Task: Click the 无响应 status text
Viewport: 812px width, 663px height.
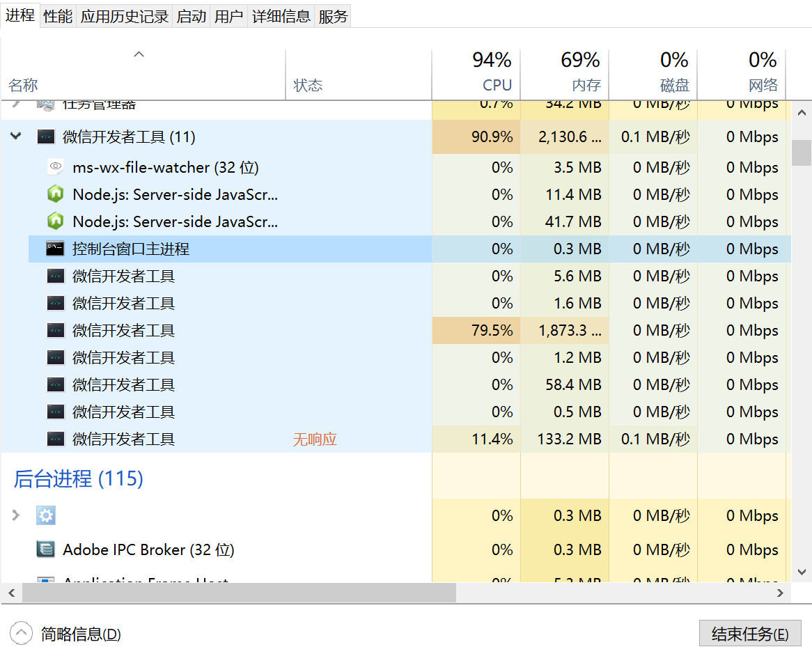Action: click(315, 439)
